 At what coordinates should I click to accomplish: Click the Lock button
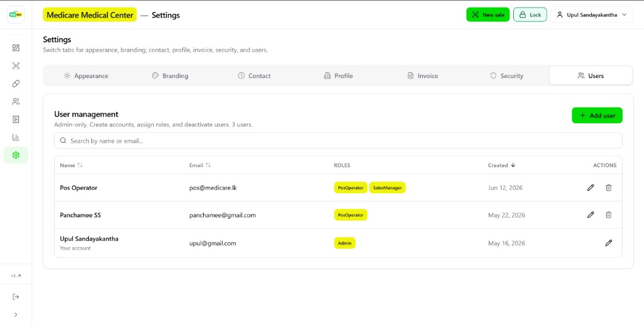click(x=530, y=15)
